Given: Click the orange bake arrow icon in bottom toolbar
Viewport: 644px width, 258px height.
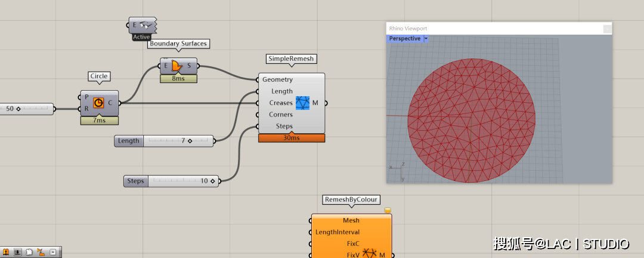Looking at the screenshot, I should click(x=41, y=252).
